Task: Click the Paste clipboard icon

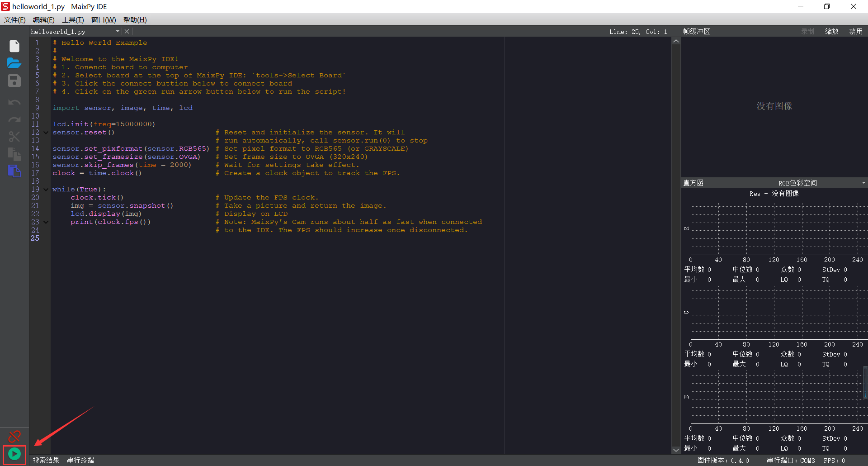Action: (x=14, y=171)
